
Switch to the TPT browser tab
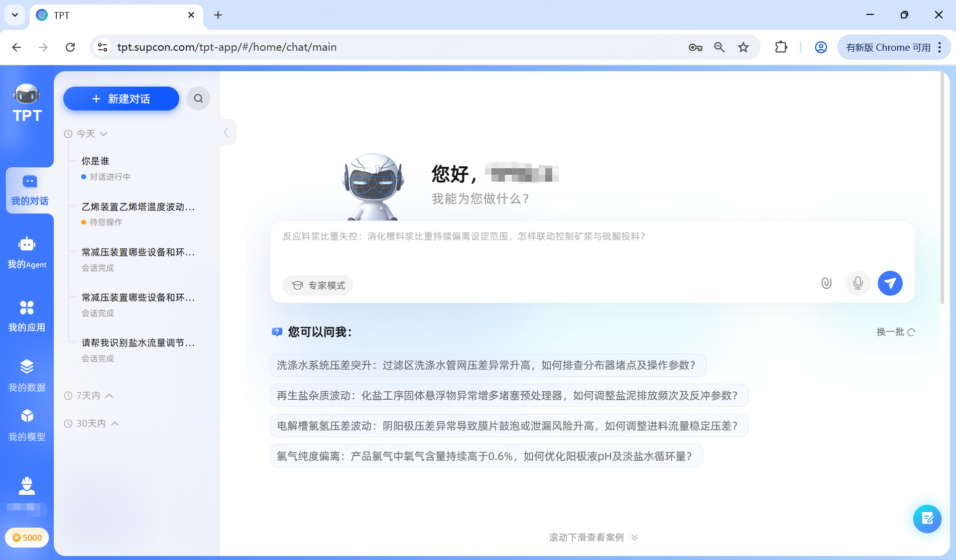(x=80, y=15)
